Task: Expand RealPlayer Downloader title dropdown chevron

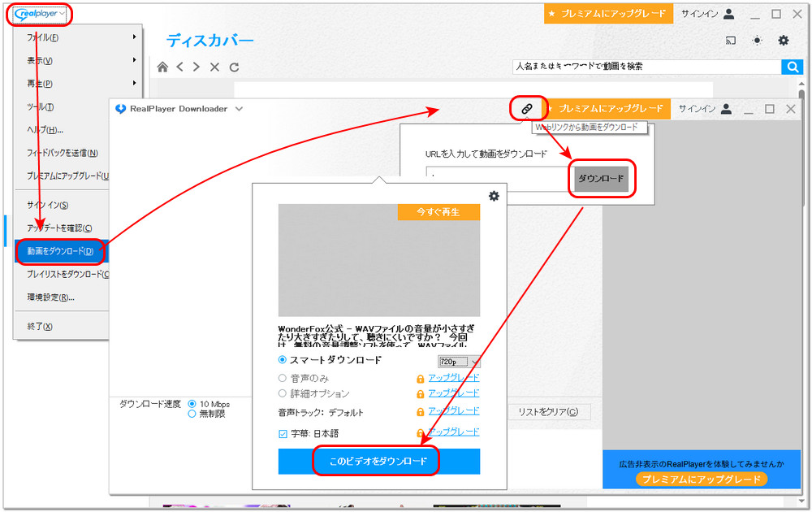Action: 239,109
